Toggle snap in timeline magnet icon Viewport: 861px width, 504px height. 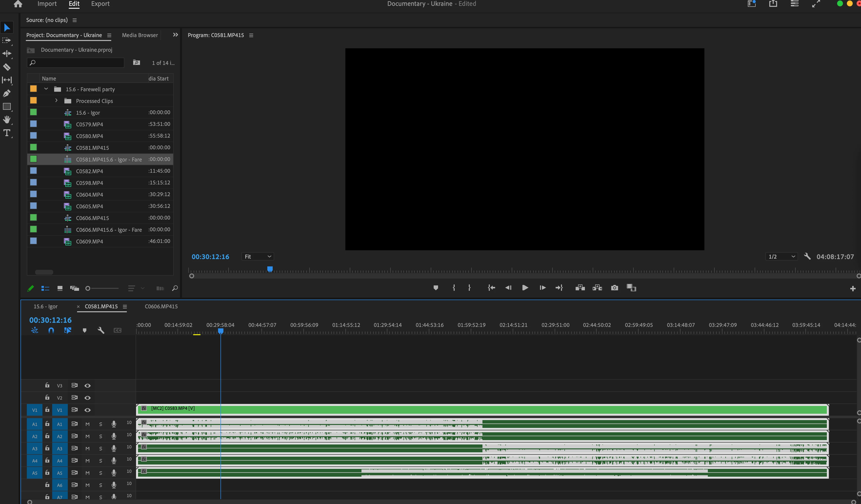[x=51, y=330]
